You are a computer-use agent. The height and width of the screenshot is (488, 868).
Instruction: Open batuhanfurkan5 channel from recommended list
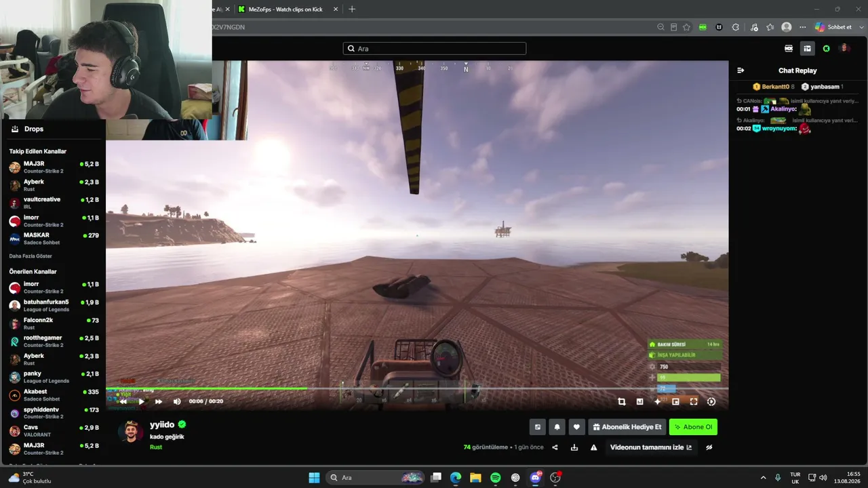(53, 305)
